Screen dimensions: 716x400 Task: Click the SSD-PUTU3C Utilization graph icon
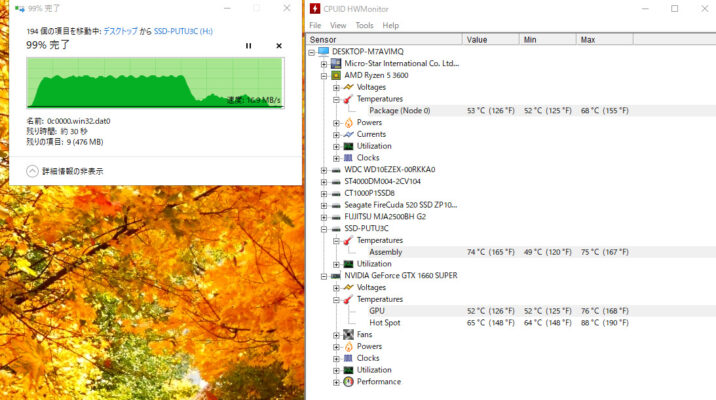[x=348, y=264]
